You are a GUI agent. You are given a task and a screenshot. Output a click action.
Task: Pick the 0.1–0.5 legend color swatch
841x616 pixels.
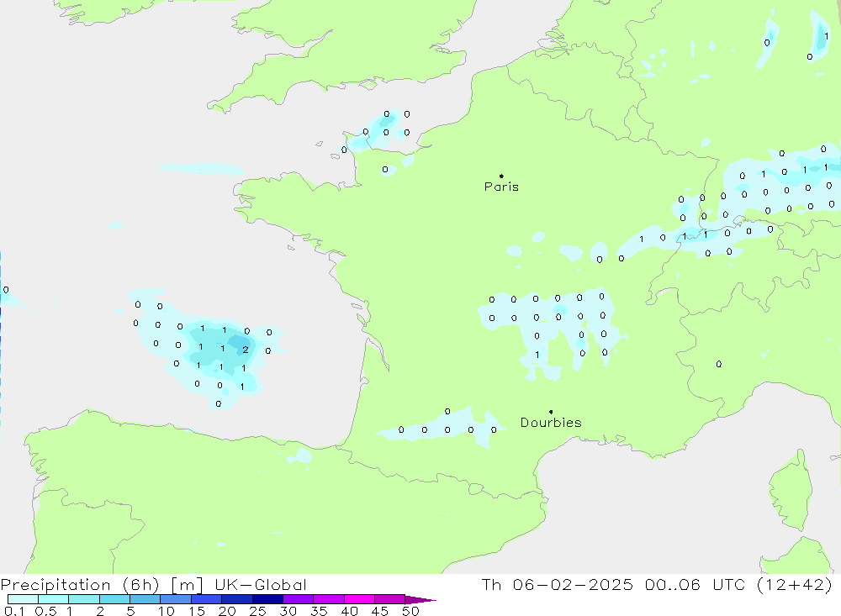point(23,599)
